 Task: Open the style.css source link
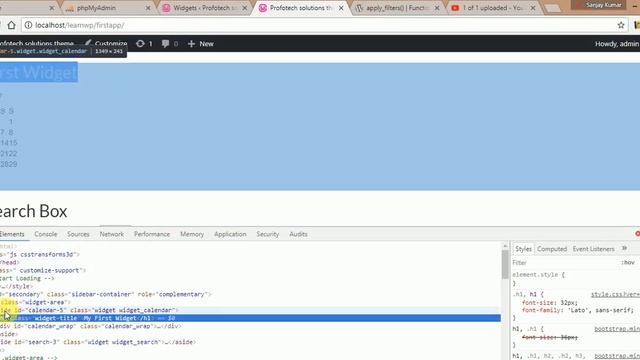click(x=615, y=294)
